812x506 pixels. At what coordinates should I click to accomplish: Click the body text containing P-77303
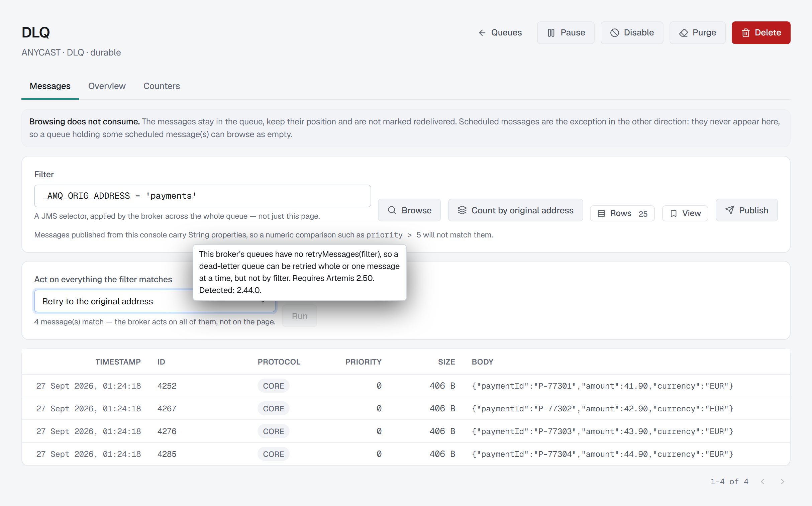coord(602,431)
